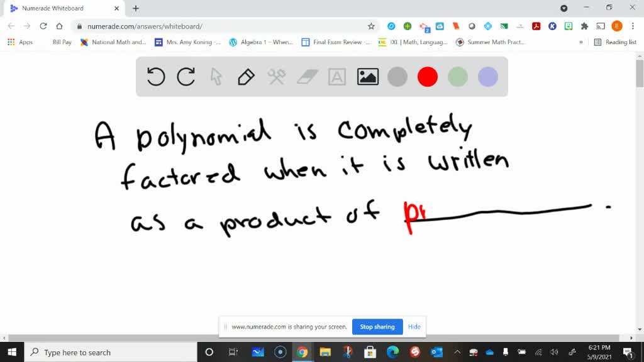The height and width of the screenshot is (362, 644).
Task: Select the Undo icon
Action: coord(155,76)
